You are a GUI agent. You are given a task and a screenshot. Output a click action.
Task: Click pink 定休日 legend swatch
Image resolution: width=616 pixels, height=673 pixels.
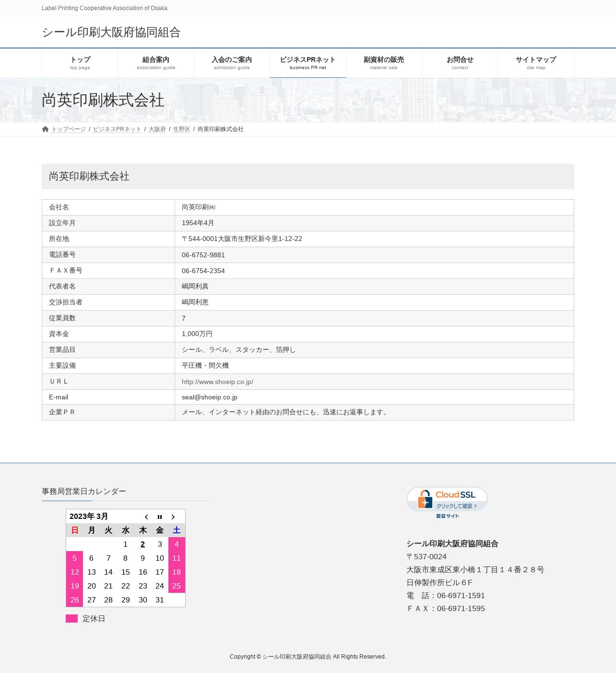tap(71, 618)
